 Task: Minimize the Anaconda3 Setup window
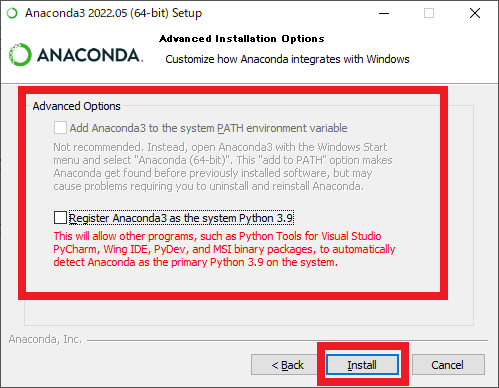pyautogui.click(x=384, y=13)
